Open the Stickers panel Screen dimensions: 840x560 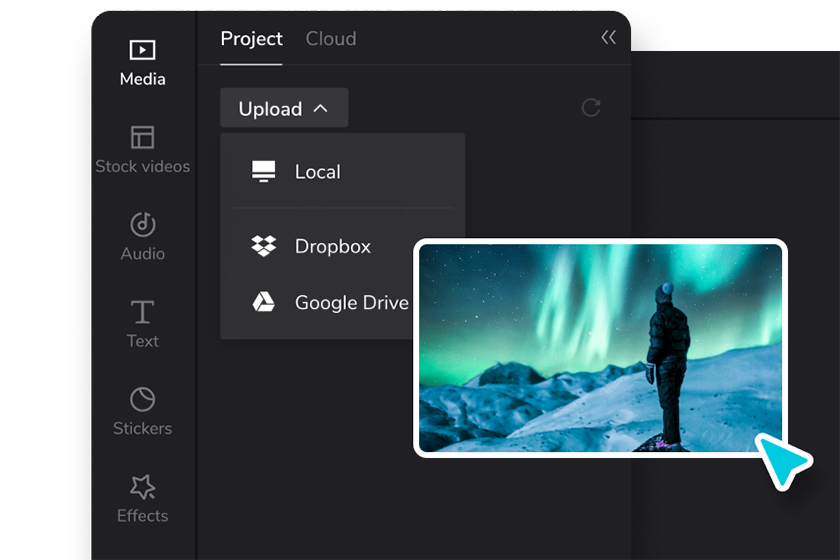142,412
